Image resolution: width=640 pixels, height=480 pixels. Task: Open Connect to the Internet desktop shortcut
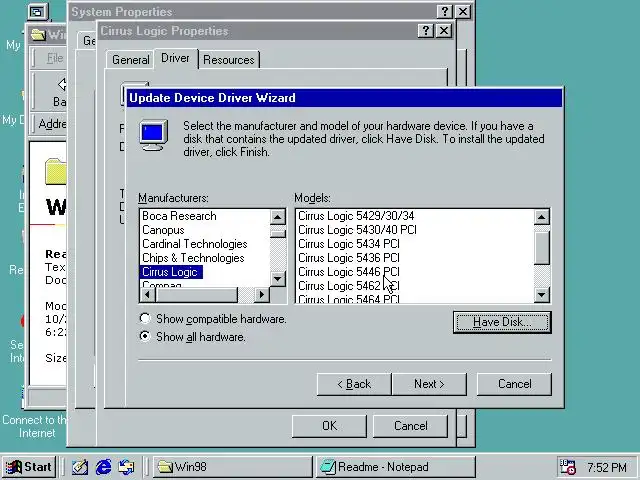(x=34, y=426)
